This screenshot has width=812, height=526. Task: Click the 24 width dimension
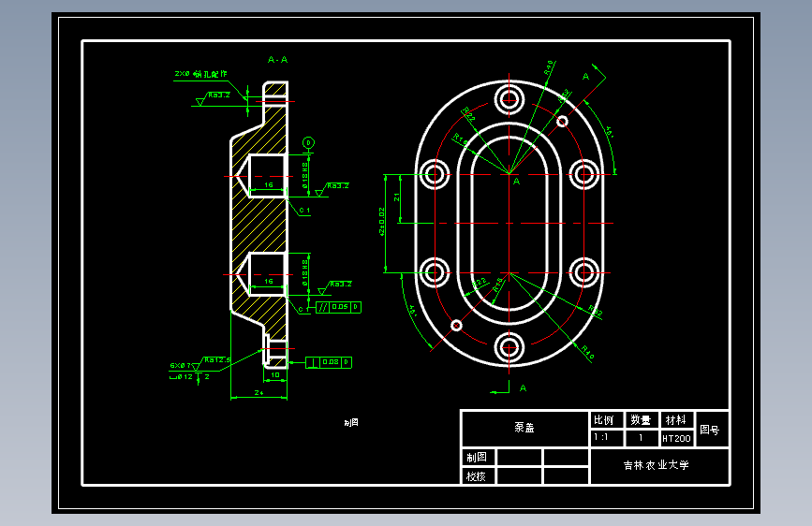point(258,393)
